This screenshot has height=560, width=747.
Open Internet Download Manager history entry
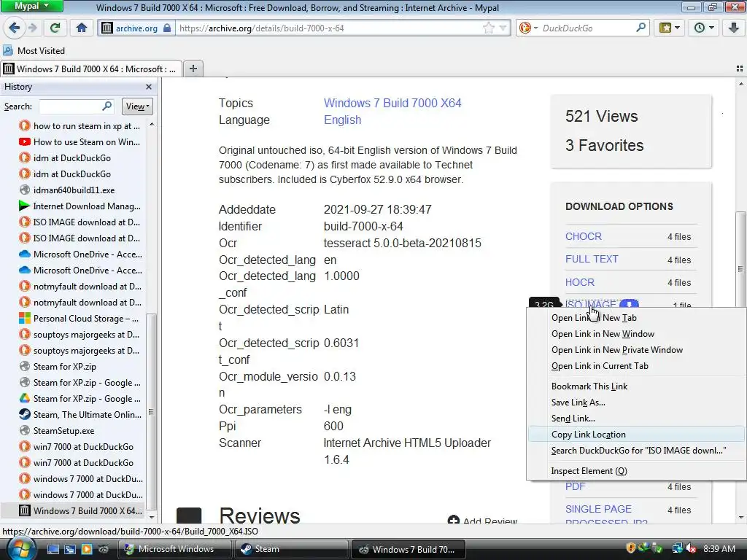pyautogui.click(x=80, y=206)
